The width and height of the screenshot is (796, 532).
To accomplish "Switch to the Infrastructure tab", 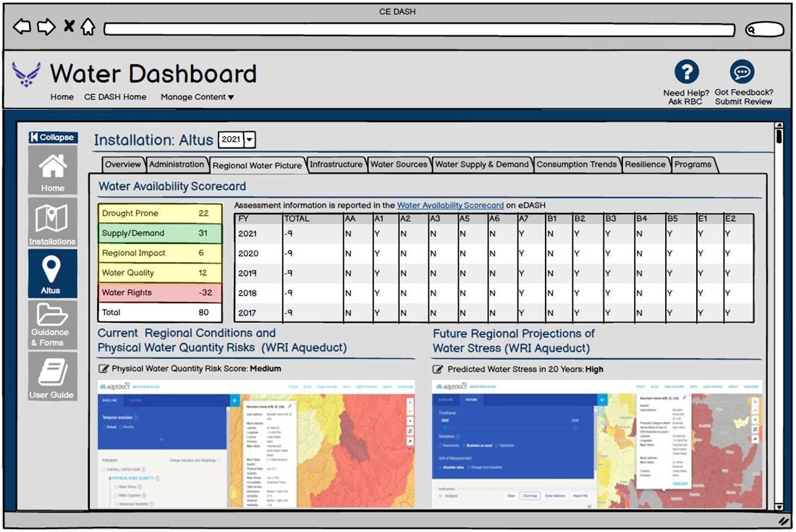I will click(336, 164).
